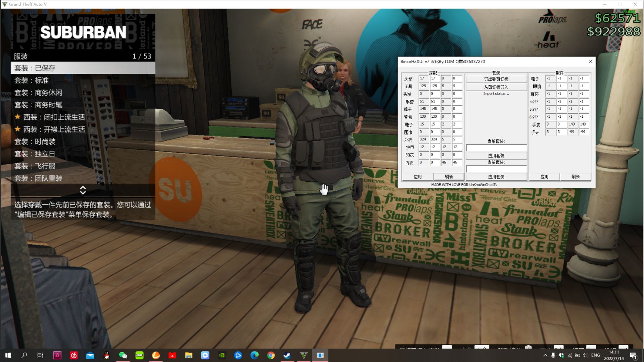644x362 pixels.
Task: Click 面具 second field showing 125
Action: (x=435, y=86)
